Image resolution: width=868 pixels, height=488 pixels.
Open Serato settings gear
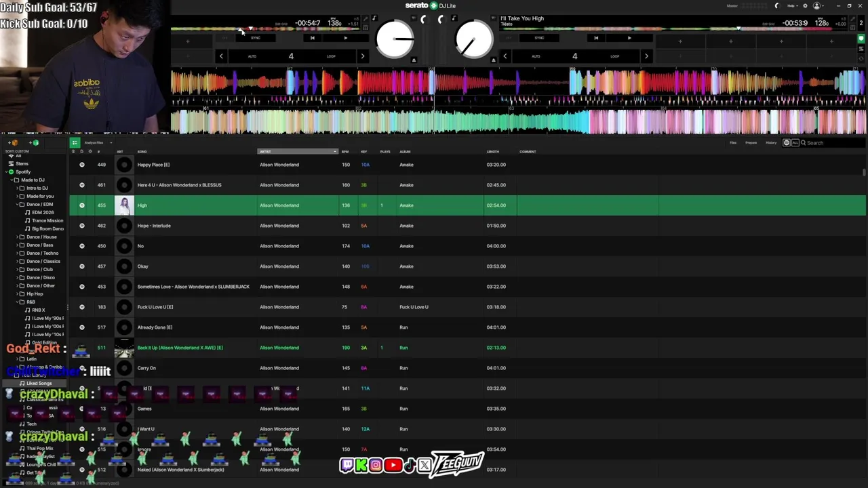(805, 5)
